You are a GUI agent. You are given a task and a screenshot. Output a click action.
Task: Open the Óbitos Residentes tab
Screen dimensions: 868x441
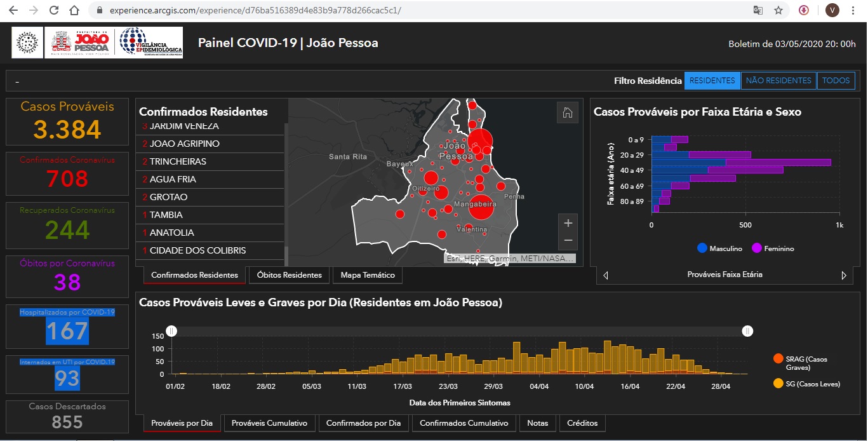[x=290, y=275]
